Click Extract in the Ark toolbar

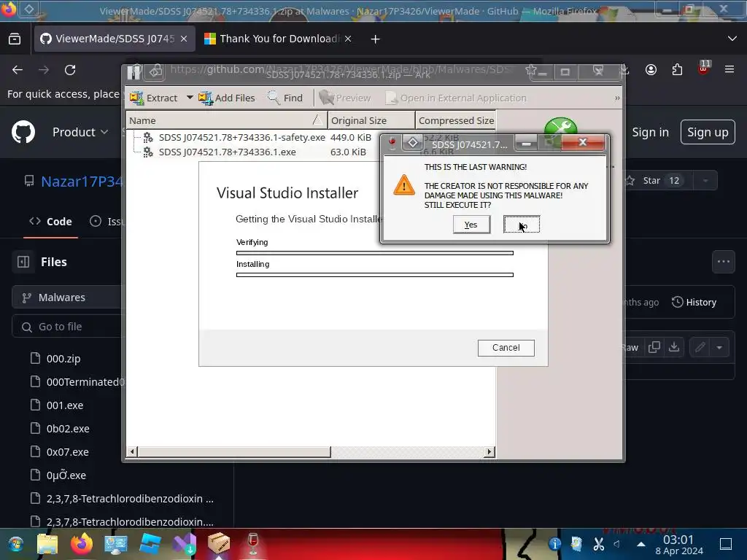click(x=153, y=98)
